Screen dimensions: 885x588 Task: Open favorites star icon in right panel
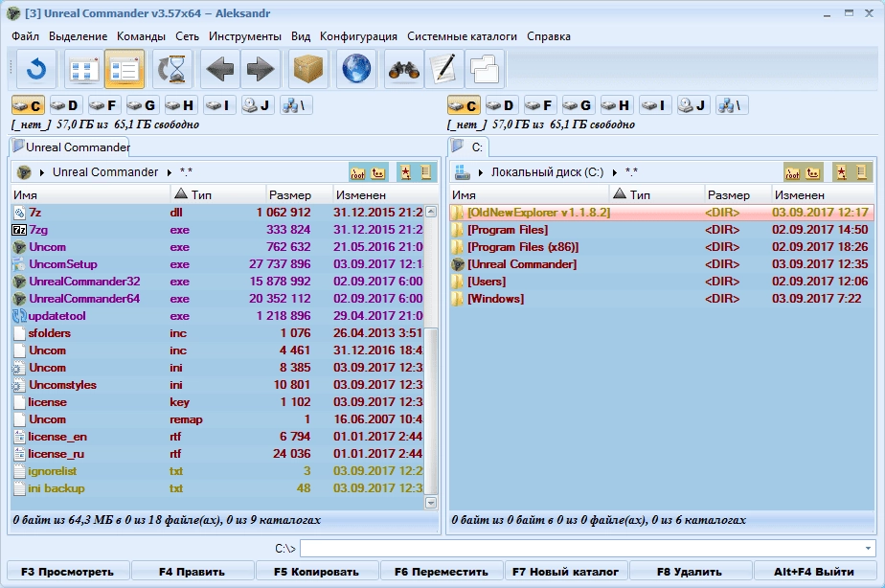coord(842,172)
